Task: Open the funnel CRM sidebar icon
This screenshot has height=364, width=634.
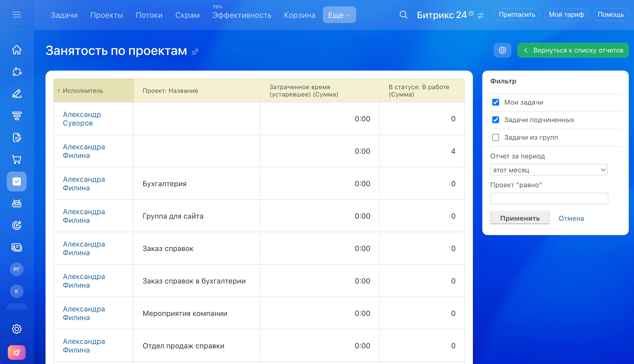Action: [x=17, y=116]
